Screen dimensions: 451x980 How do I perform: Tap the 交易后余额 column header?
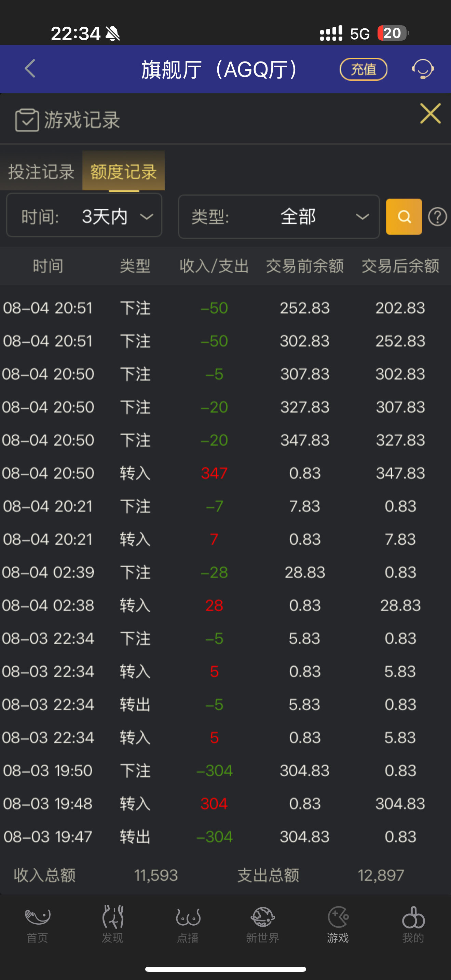point(400,266)
